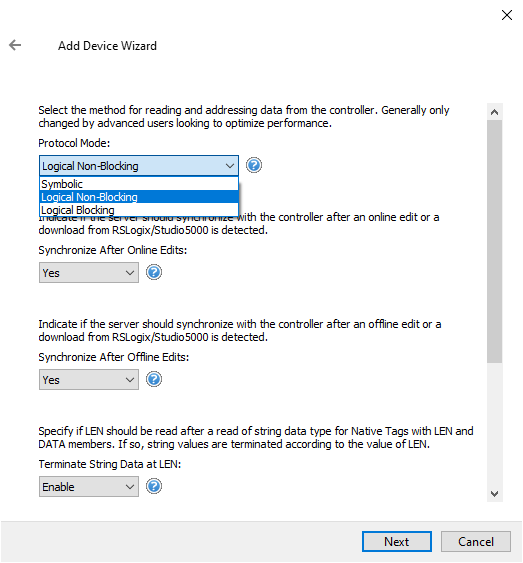Image resolution: width=523 pixels, height=563 pixels.
Task: Click the back arrow in the wizard header
Action: pos(15,45)
